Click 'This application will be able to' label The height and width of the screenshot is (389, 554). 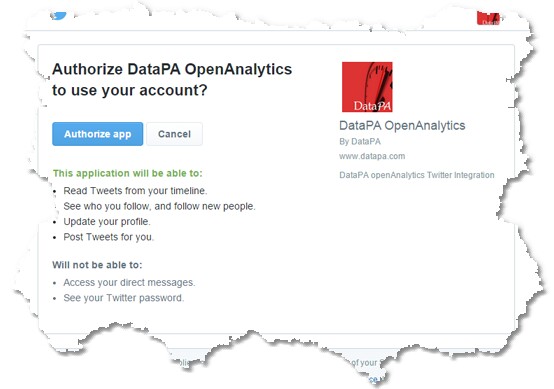click(128, 173)
